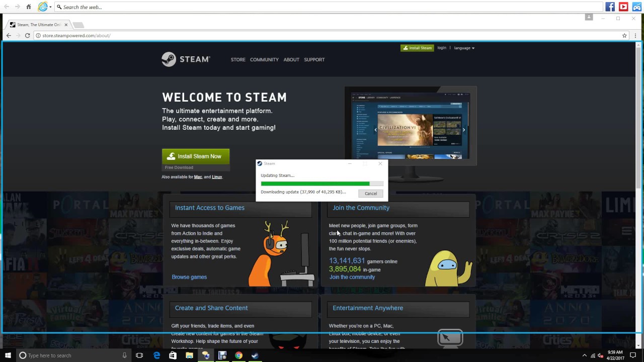The height and width of the screenshot is (362, 644).
Task: Click the Steam logo on the page header
Action: [x=186, y=59]
